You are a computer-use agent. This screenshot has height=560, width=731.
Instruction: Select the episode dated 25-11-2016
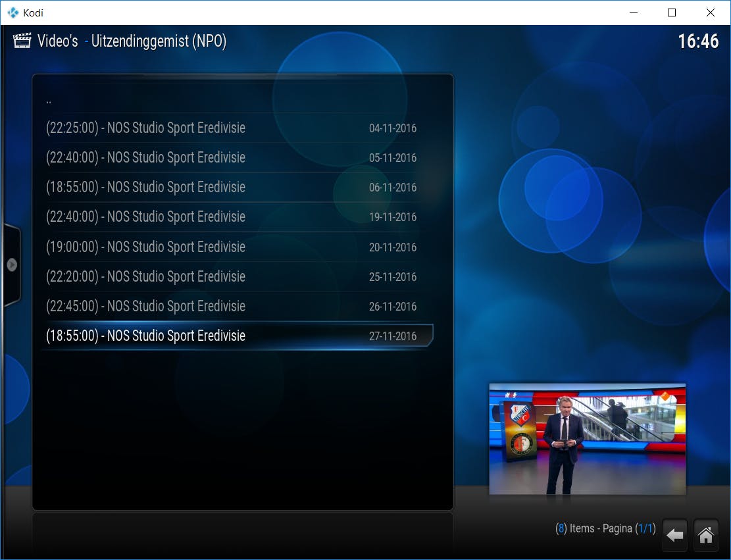pyautogui.click(x=238, y=276)
